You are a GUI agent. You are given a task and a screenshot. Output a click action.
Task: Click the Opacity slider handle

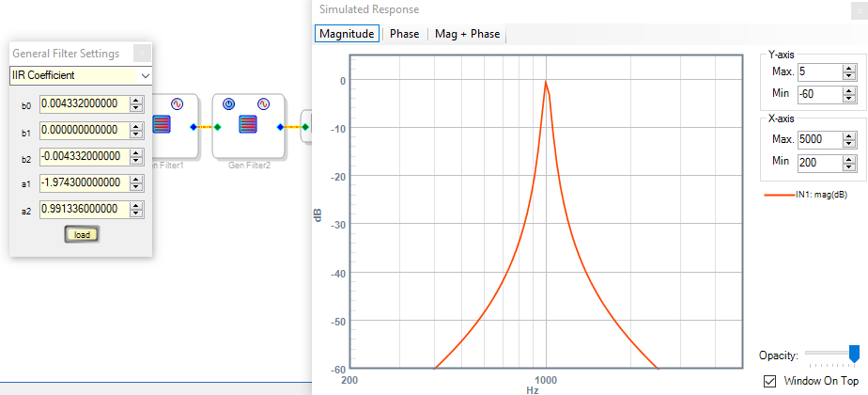pos(854,355)
